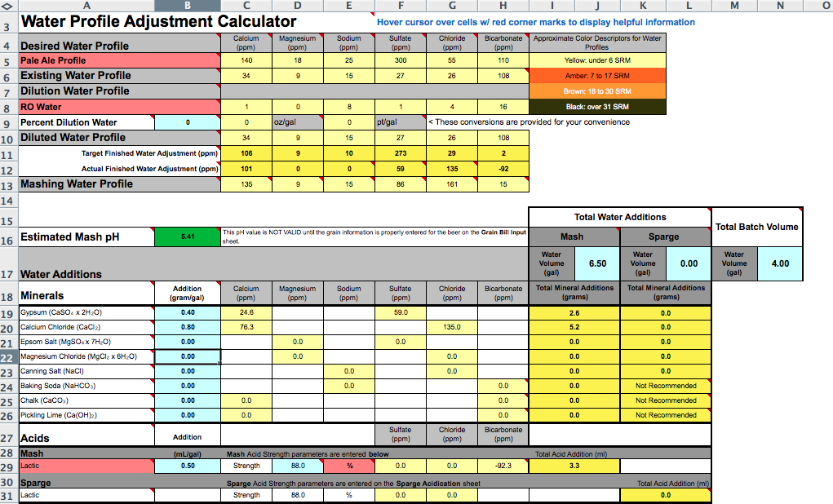
Task: Click desired Calcium value 140
Action: tap(246, 60)
